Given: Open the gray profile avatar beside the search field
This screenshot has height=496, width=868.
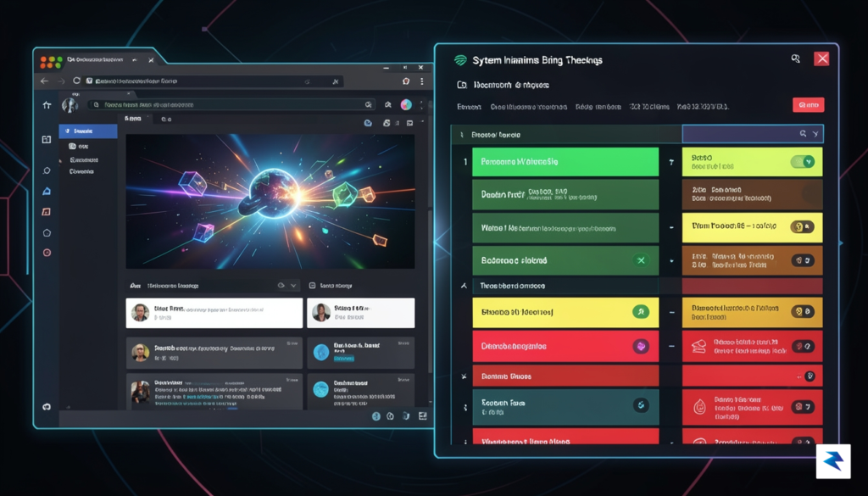Looking at the screenshot, I should pos(70,104).
